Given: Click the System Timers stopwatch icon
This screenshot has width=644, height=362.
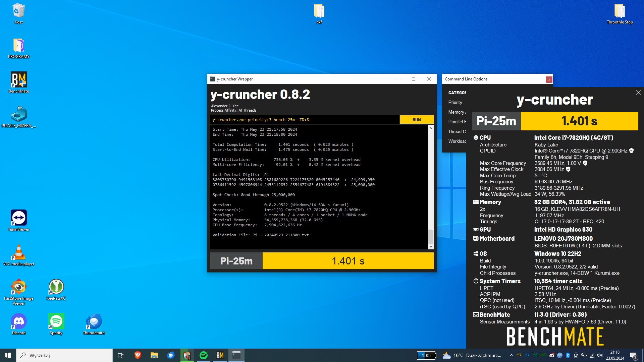Looking at the screenshot, I should pos(476,281).
